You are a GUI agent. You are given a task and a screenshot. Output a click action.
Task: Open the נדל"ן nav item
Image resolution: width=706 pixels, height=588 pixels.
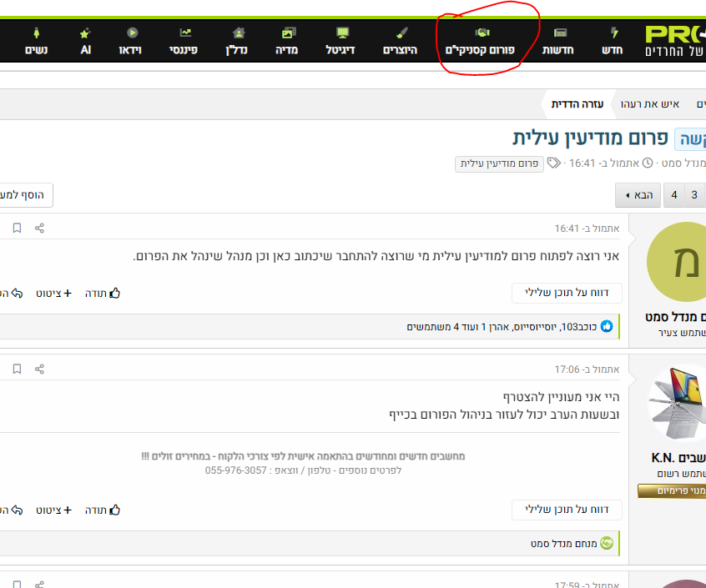[237, 42]
